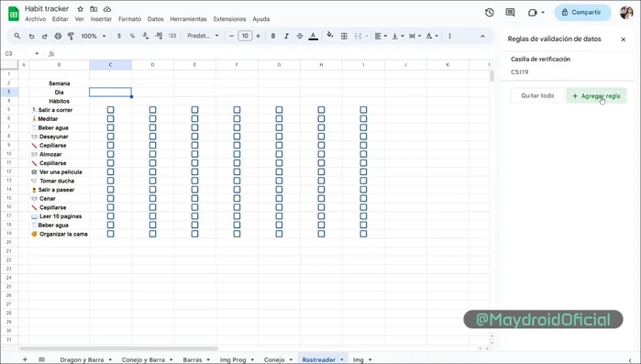Increase font size with plus button
The width and height of the screenshot is (641, 364).
point(258,36)
